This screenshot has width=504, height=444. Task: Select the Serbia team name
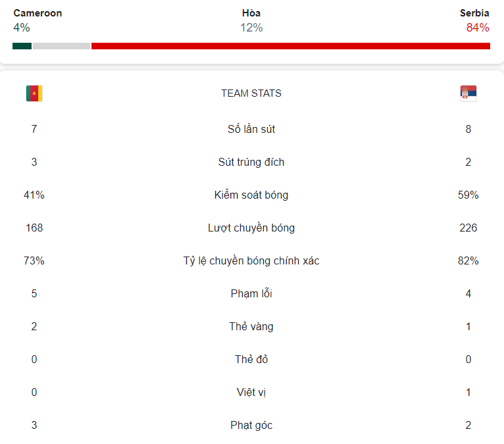[x=474, y=13]
